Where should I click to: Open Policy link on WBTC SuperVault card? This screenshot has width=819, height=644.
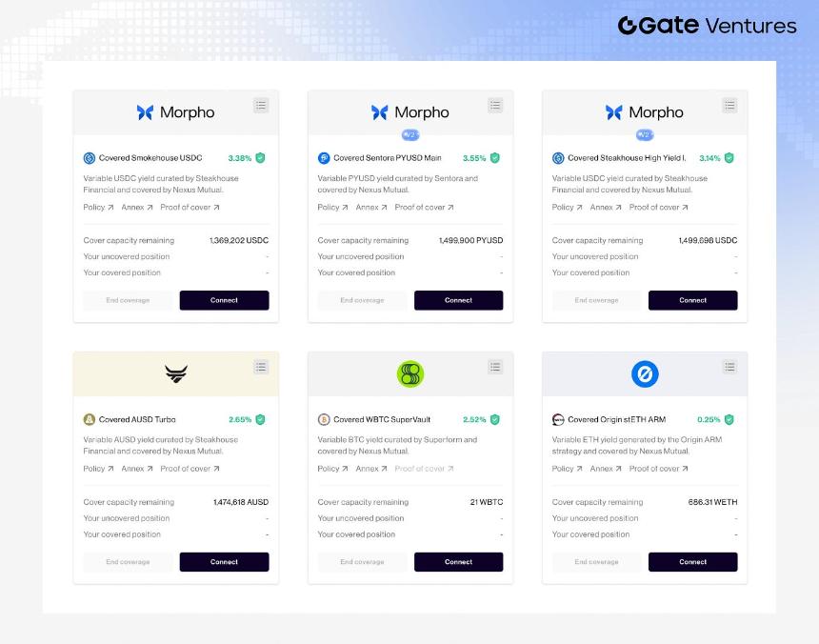click(x=332, y=469)
